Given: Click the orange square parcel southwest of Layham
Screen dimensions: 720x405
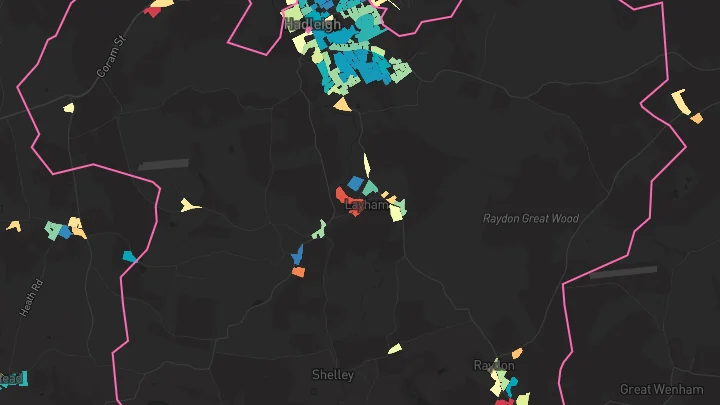Looking at the screenshot, I should coord(298,272).
